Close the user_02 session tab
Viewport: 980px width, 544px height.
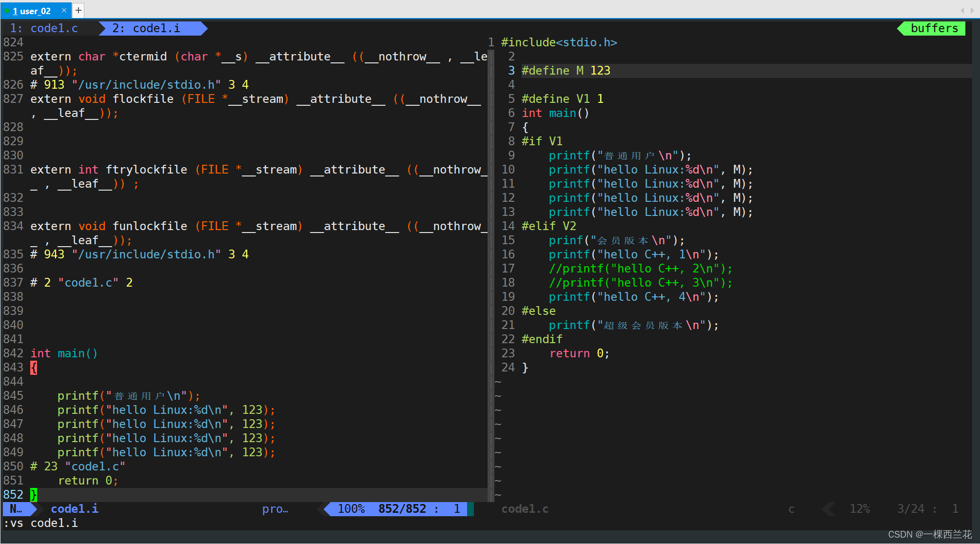(x=64, y=10)
